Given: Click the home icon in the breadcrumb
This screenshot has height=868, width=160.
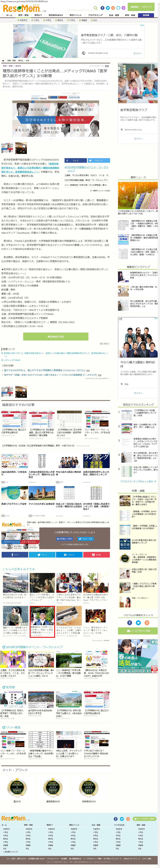Looking at the screenshot, I should [x=4, y=61].
